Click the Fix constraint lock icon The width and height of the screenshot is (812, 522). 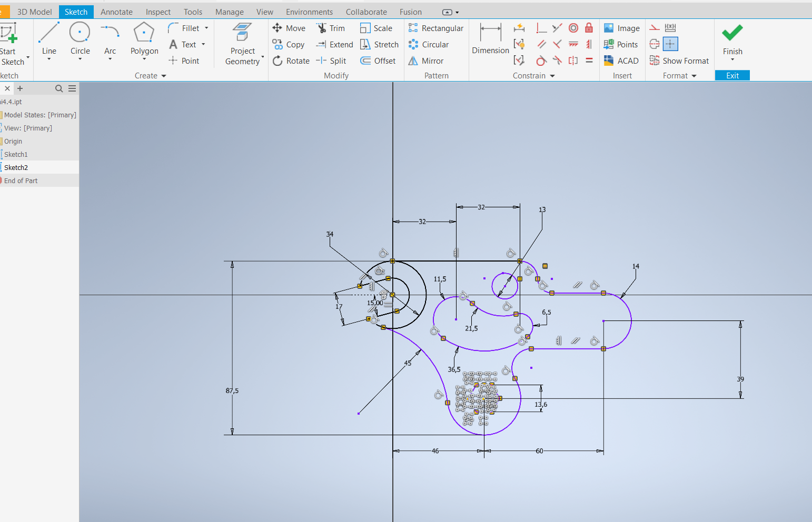click(x=589, y=28)
